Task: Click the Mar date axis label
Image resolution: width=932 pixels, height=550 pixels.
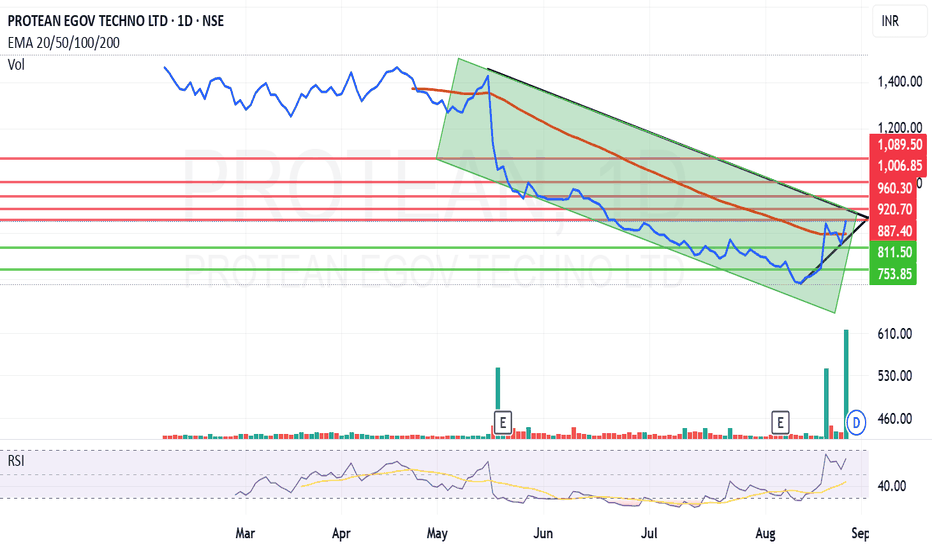Action: click(x=245, y=533)
